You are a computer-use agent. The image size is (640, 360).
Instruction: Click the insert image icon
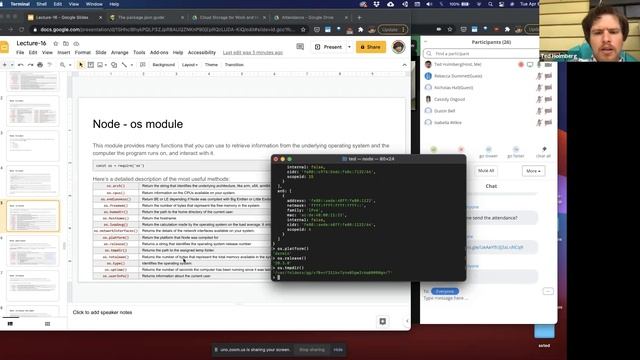coord(100,65)
